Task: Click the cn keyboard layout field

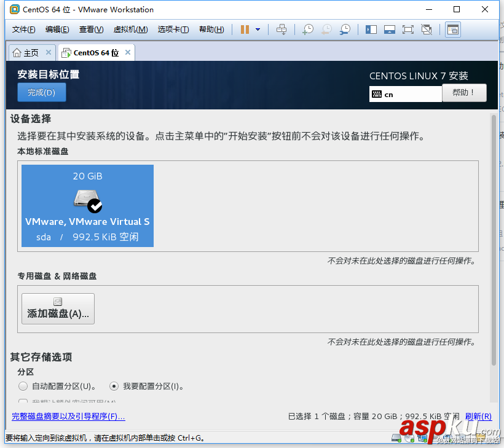Action: coord(406,94)
